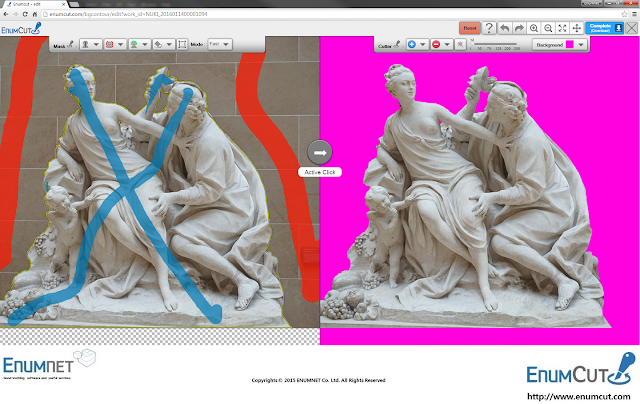The height and width of the screenshot is (404, 640).
Task: Open the green mask brush dropdown
Action: 145,44
